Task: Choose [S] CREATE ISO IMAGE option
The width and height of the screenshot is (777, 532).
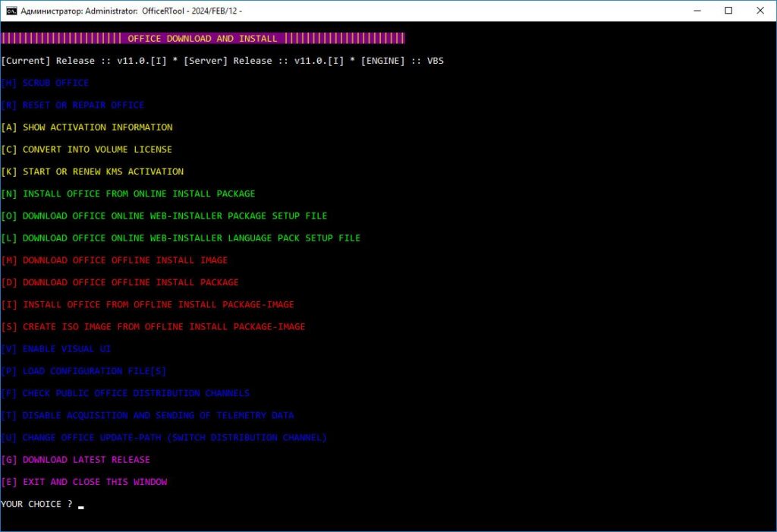Action: 154,326
